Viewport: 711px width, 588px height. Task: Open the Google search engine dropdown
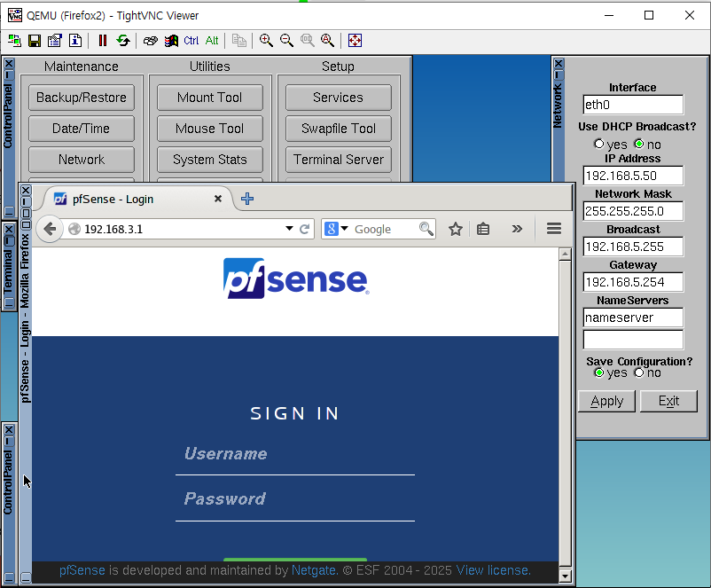[x=336, y=229]
